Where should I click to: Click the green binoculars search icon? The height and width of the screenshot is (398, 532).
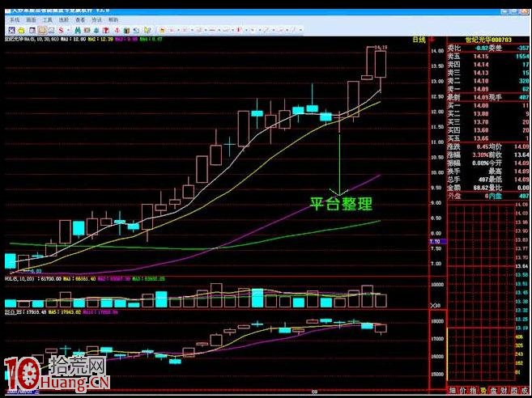78,31
